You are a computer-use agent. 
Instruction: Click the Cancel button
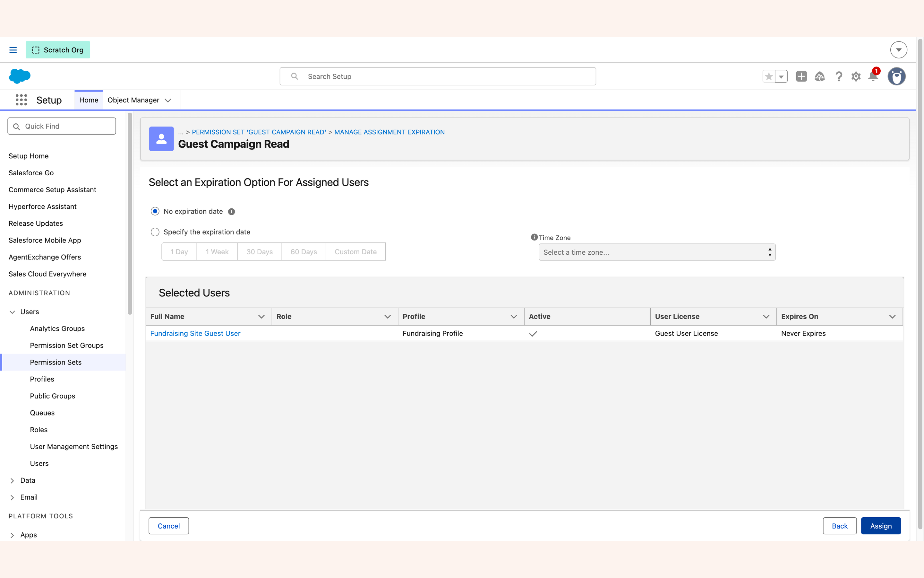point(169,526)
